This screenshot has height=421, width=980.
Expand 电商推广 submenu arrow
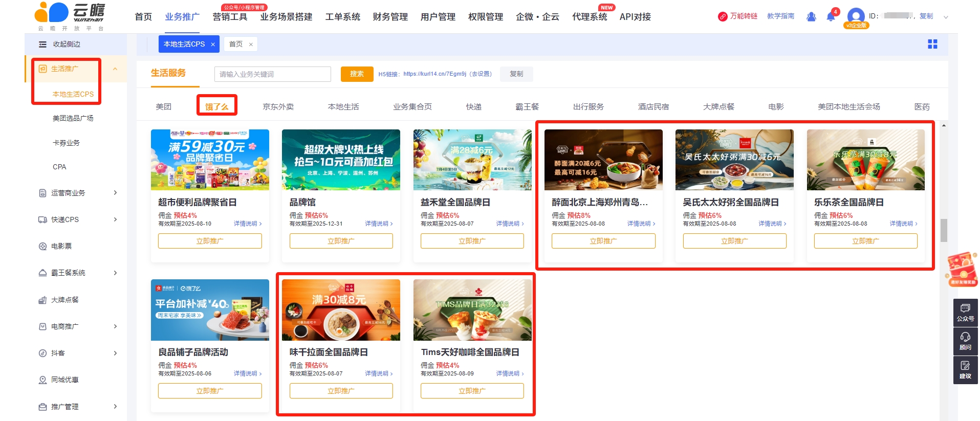[115, 326]
